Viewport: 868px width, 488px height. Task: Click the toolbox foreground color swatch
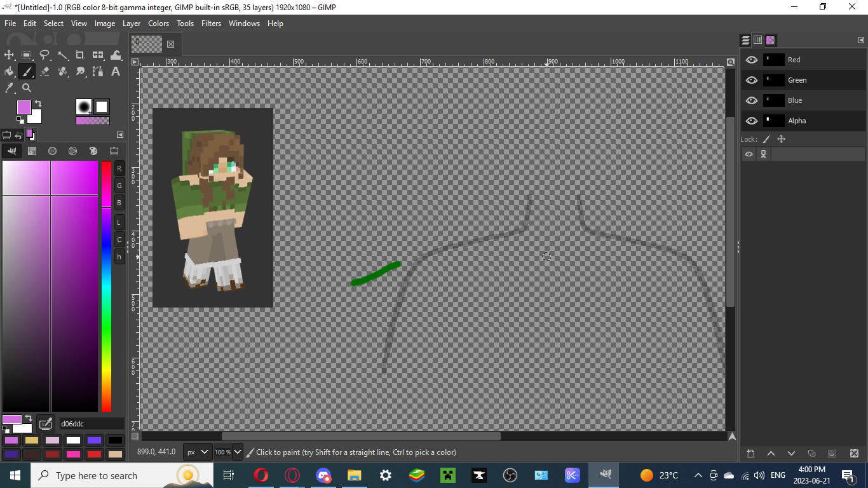pyautogui.click(x=24, y=107)
